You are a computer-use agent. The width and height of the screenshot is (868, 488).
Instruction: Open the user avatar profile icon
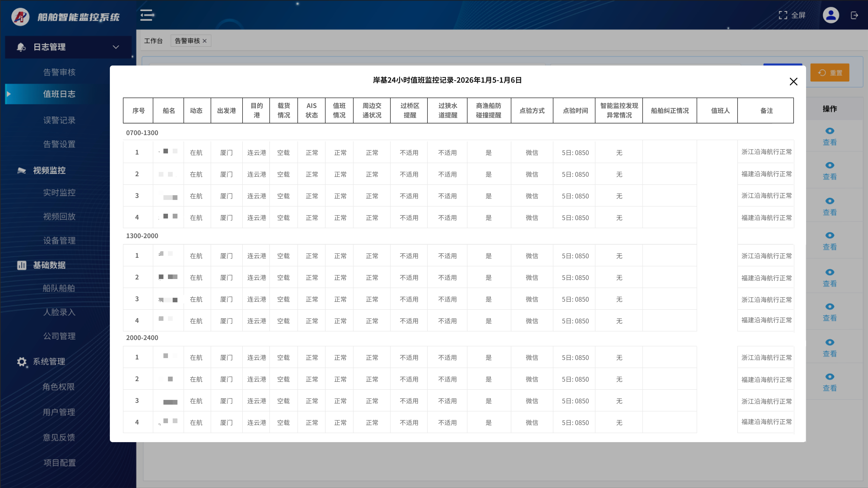pos(831,15)
